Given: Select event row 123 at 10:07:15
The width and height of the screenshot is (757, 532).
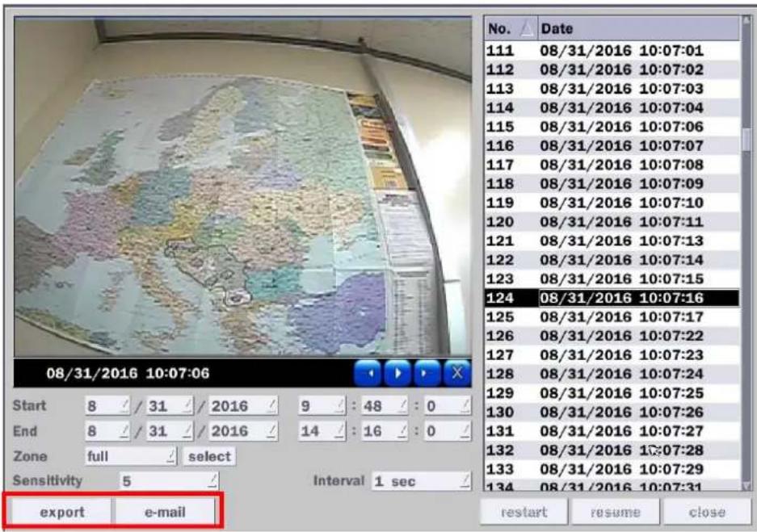Looking at the screenshot, I should (612, 279).
